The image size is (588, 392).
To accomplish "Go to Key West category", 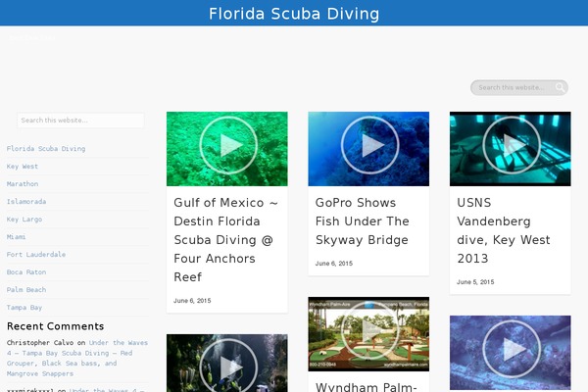I will [x=23, y=167].
